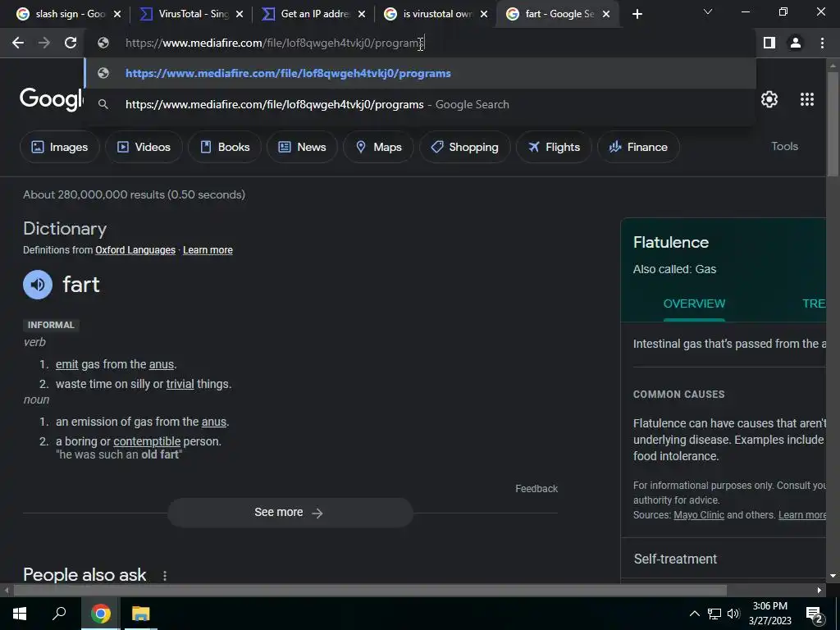Screen dimensions: 840x630
Task: Open the Mayo Clinic source link
Action: [699, 515]
